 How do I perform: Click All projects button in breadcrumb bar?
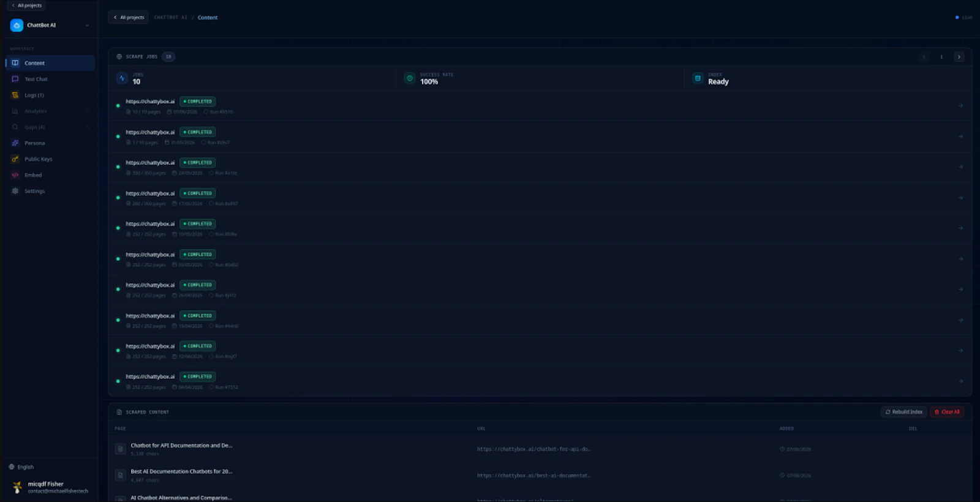[x=129, y=17]
